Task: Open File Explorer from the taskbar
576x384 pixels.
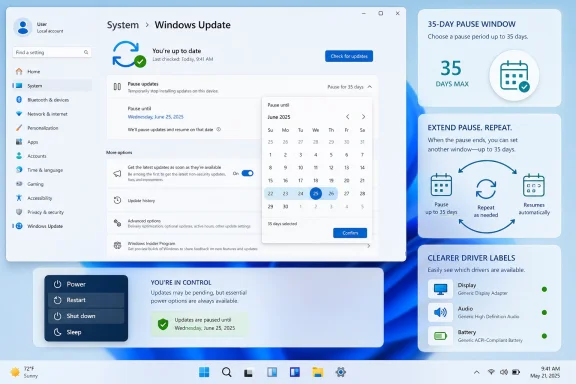Action: 318,372
